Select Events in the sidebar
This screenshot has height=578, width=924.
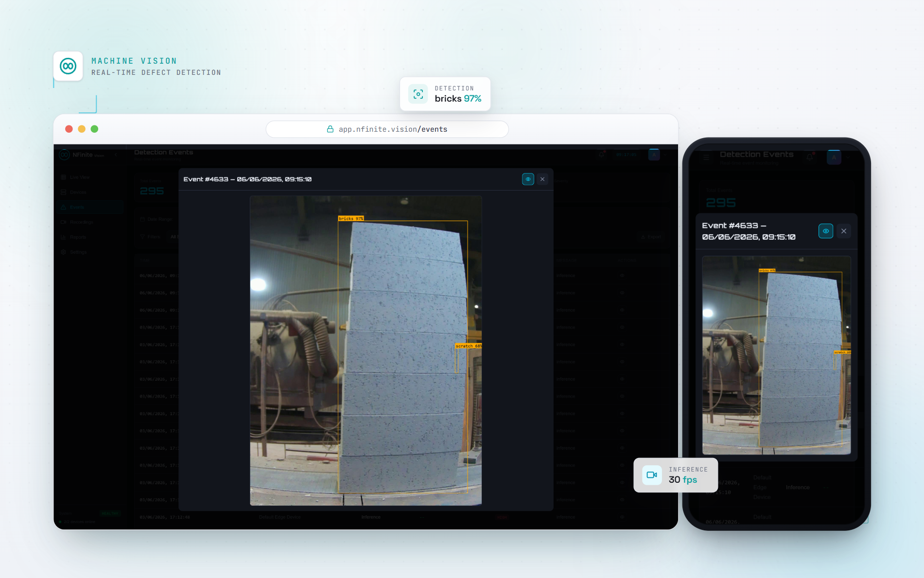90,207
